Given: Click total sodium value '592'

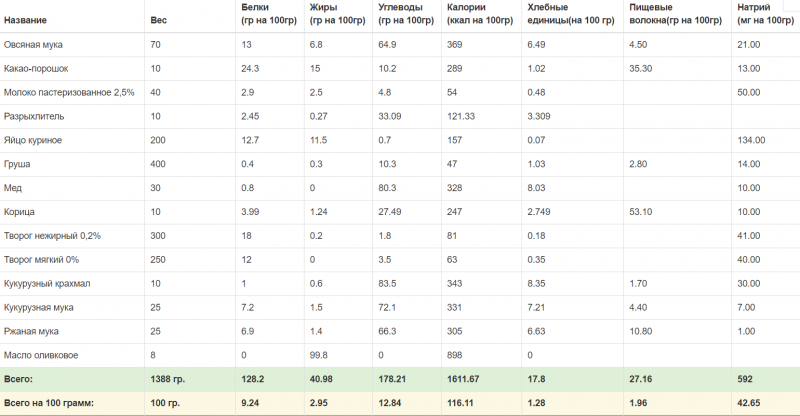Looking at the screenshot, I should click(745, 379).
